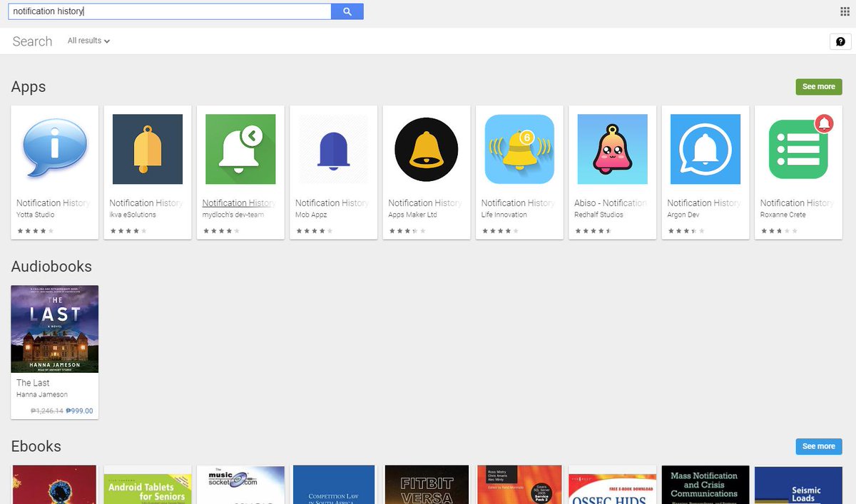Open Mass Notification and Crisis Communications ebook
The height and width of the screenshot is (504, 856).
pos(705,485)
